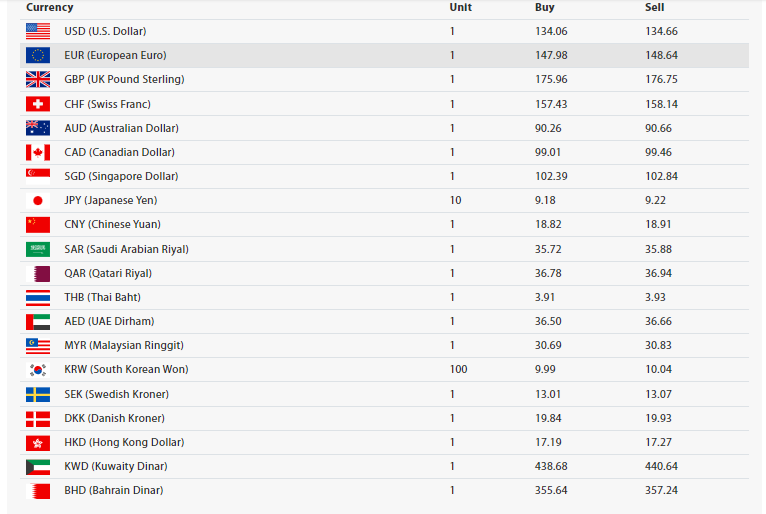Click the Sell column header

(x=654, y=7)
